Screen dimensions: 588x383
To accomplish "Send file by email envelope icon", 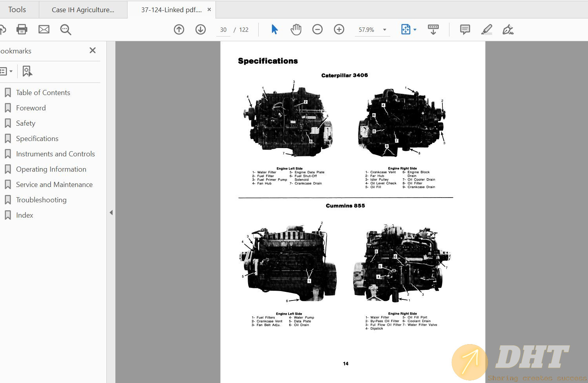I will coord(44,29).
